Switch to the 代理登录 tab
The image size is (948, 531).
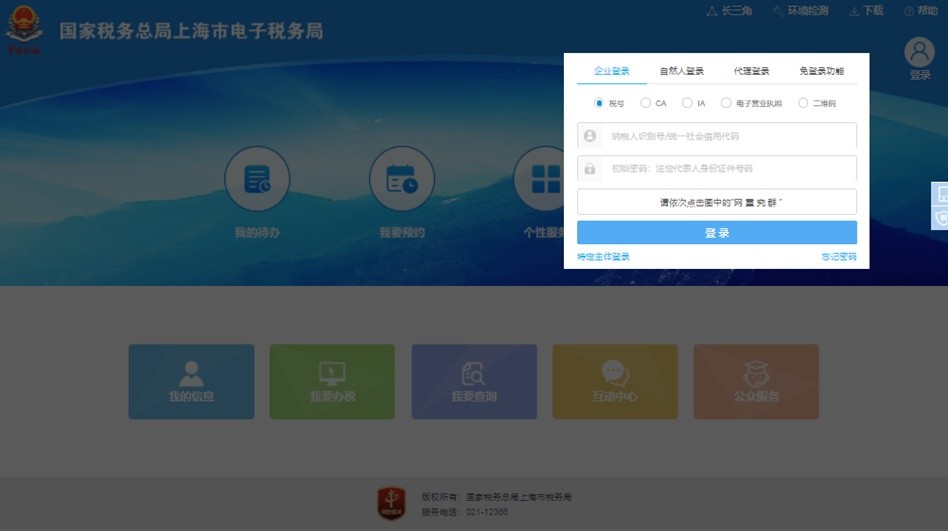click(751, 71)
